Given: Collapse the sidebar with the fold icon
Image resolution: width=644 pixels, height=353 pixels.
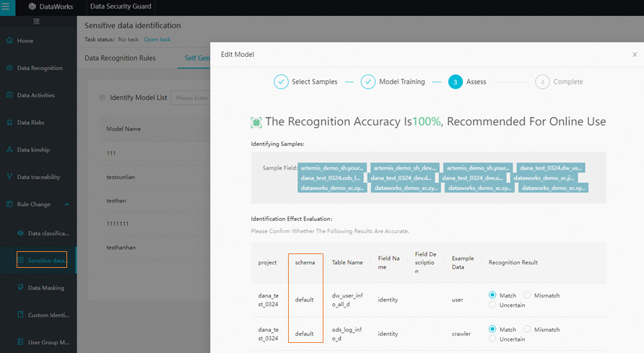Looking at the screenshot, I should point(36,22).
